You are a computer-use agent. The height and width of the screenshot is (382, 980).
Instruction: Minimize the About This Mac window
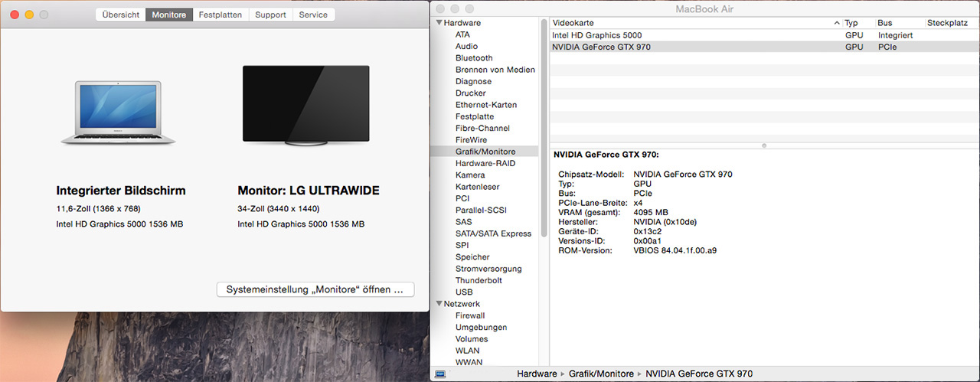pos(29,15)
